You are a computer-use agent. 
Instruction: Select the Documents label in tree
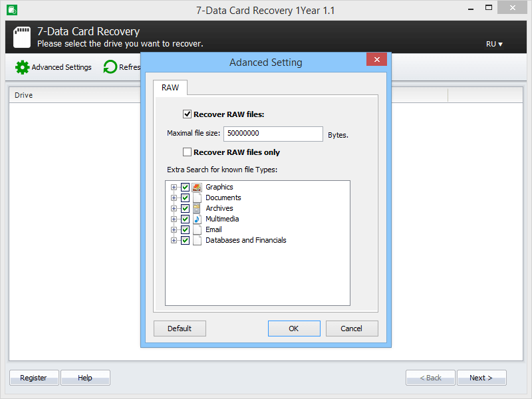223,198
